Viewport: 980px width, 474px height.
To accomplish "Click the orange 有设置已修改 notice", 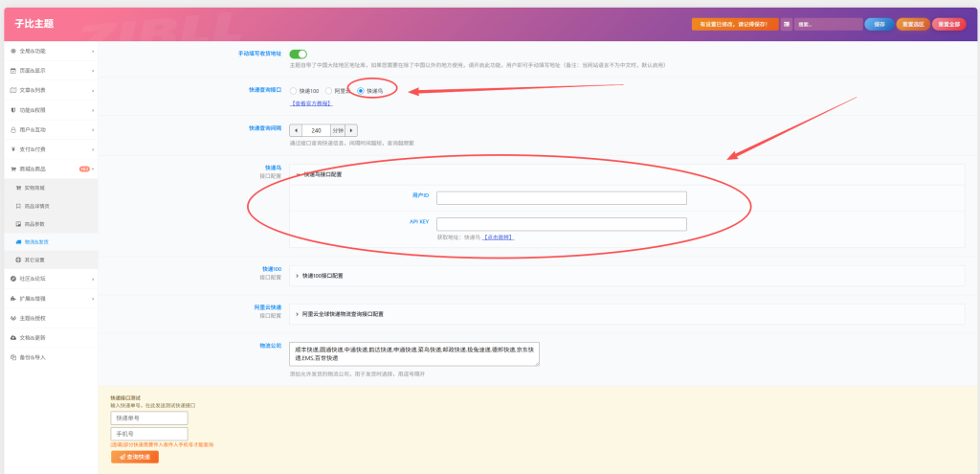I will (x=735, y=24).
